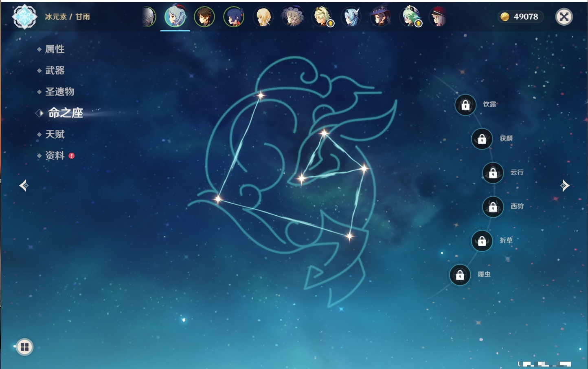Click the locked 云行 constellation node
Viewport: 588px width, 369px height.
click(x=493, y=173)
